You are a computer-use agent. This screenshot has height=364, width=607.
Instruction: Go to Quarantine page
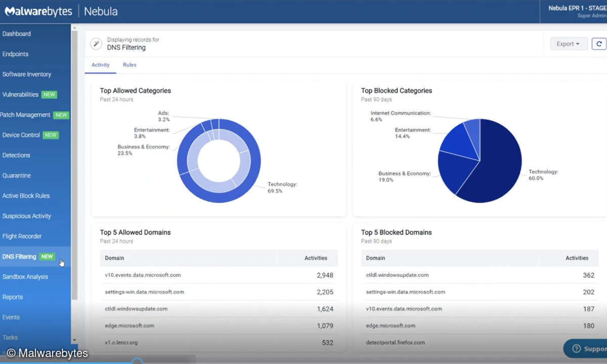[17, 175]
